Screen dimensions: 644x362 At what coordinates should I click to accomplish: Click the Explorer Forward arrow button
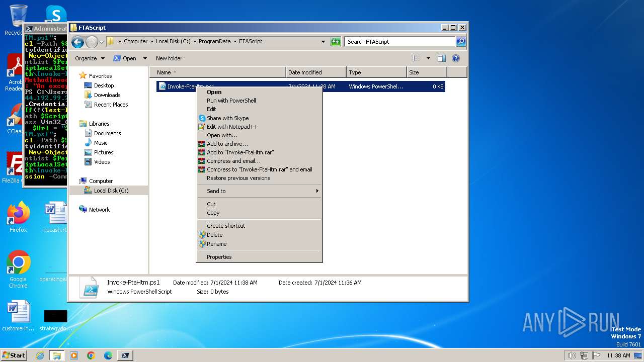pos(92,42)
